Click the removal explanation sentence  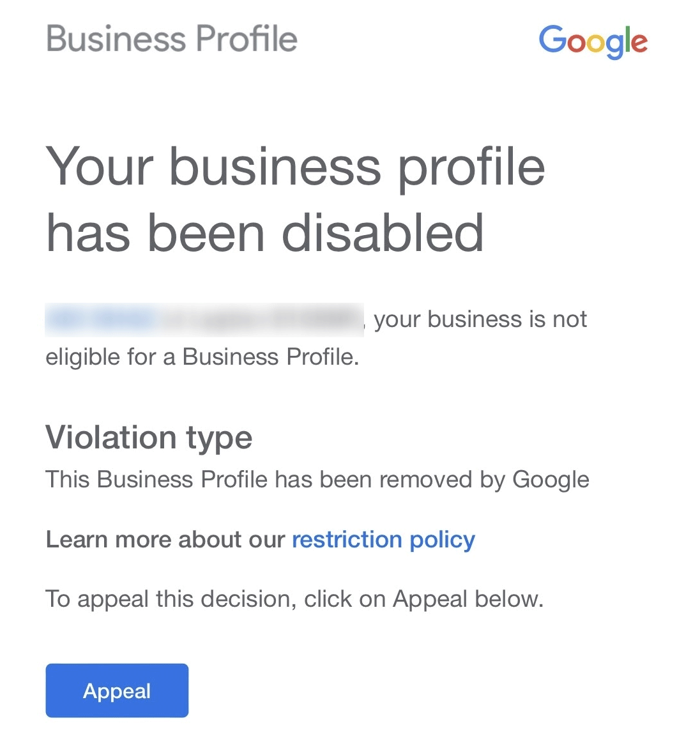click(x=317, y=479)
